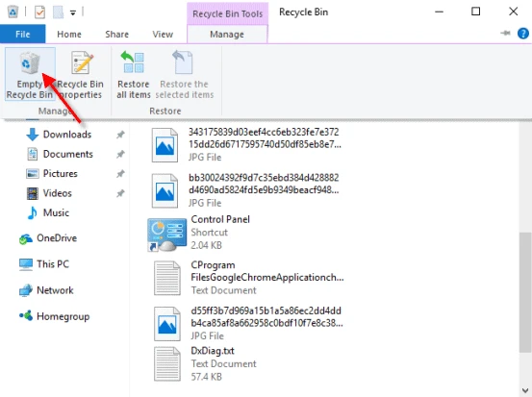Select the DxDiag.txt file
Image resolution: width=532 pixels, height=397 pixels.
(x=205, y=363)
